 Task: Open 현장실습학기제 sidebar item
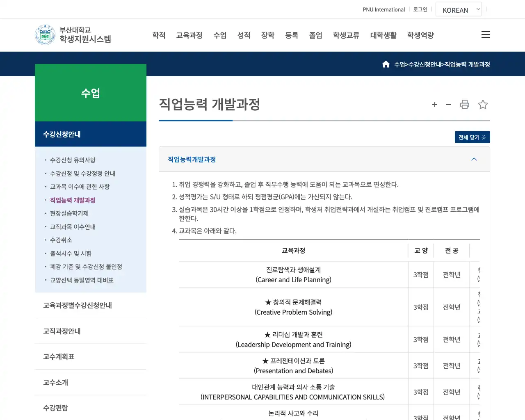point(69,213)
